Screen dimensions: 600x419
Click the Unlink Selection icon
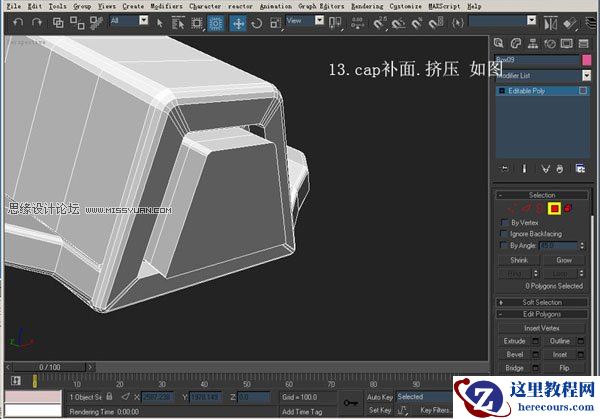point(77,23)
